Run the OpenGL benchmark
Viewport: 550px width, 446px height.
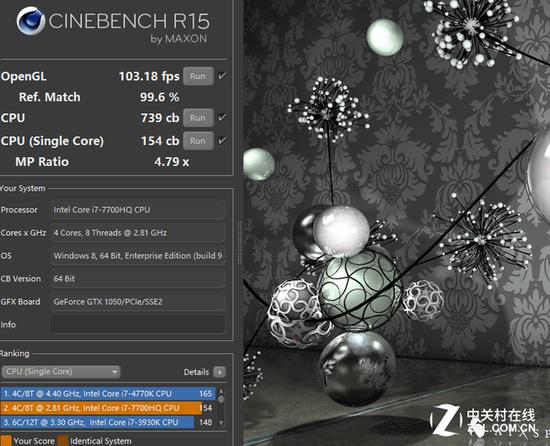click(x=198, y=76)
